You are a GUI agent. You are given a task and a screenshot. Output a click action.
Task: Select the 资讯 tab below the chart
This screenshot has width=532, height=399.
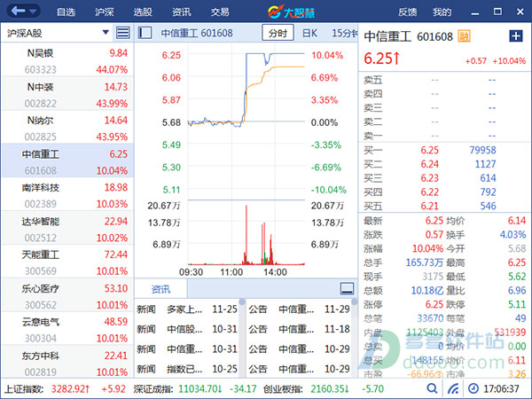(x=160, y=289)
